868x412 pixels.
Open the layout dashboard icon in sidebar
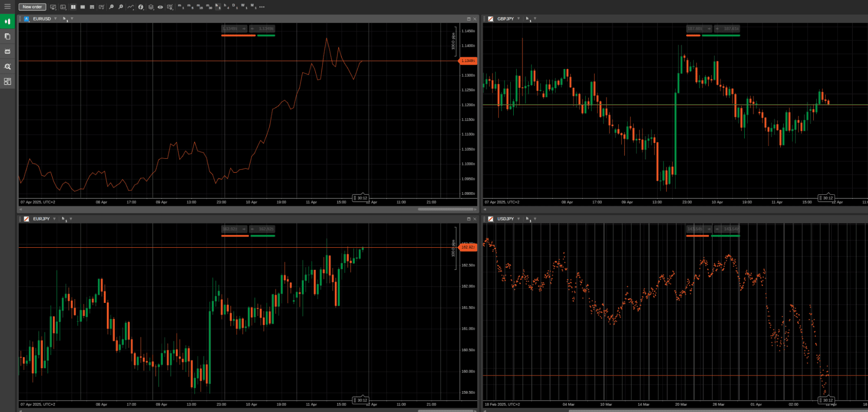click(7, 81)
